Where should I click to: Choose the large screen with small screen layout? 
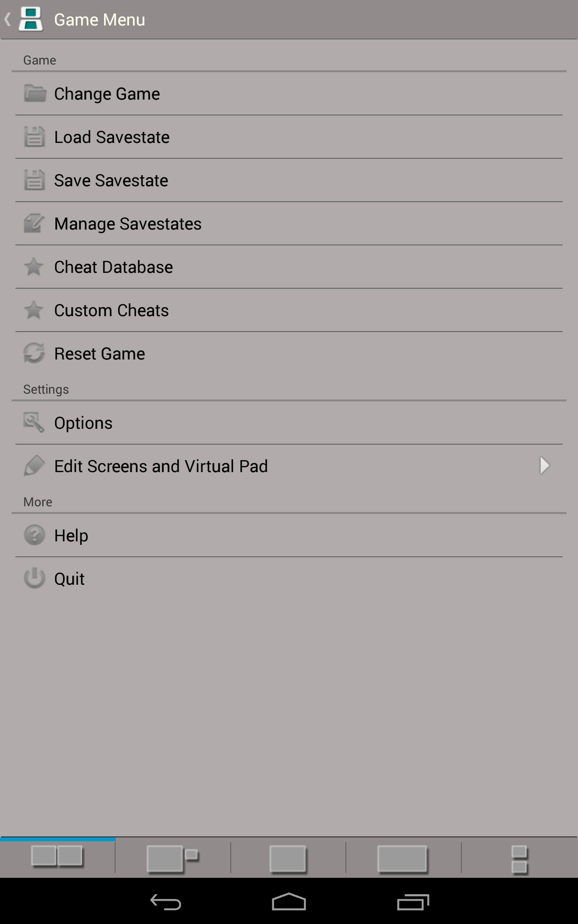point(173,858)
